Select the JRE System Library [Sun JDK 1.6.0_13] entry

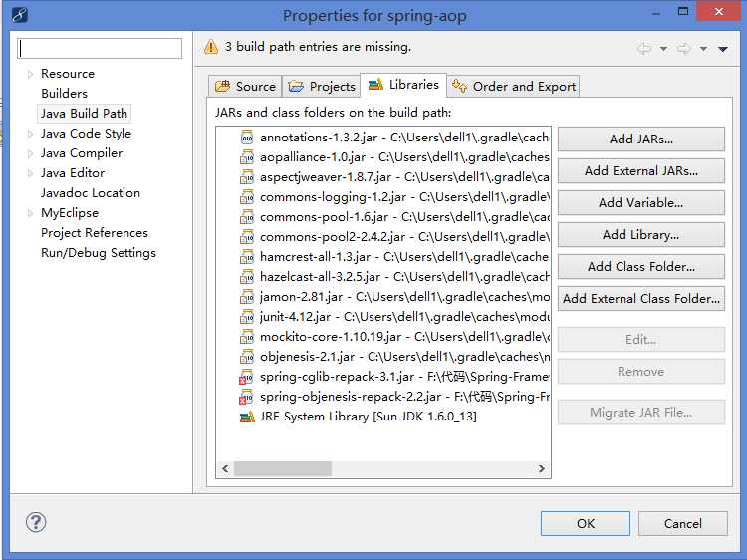click(368, 417)
